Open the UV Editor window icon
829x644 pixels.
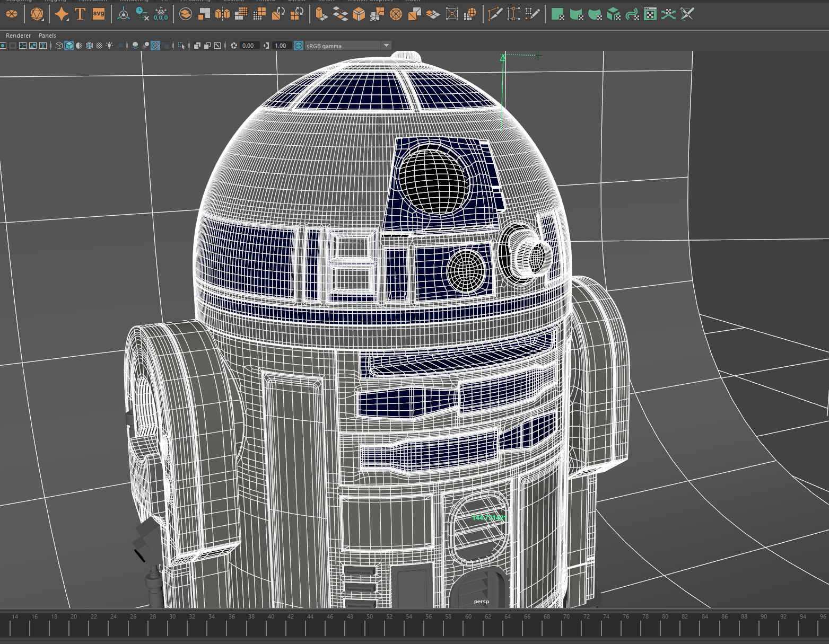tap(650, 14)
